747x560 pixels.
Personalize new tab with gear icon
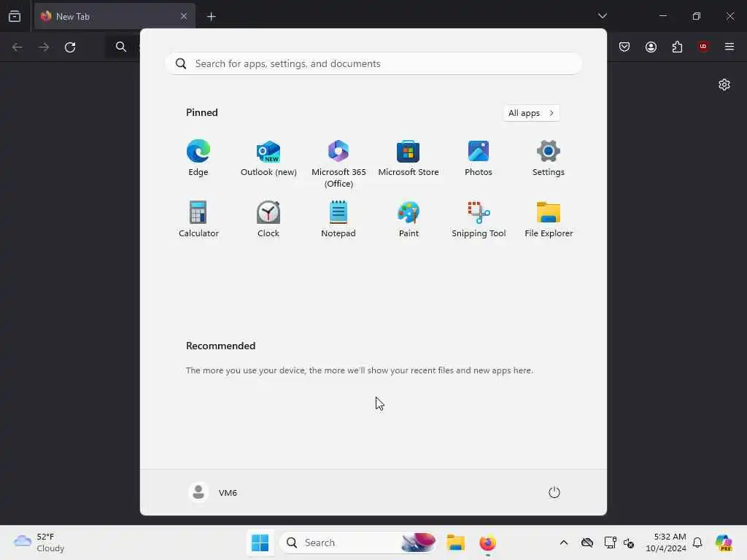point(724,85)
